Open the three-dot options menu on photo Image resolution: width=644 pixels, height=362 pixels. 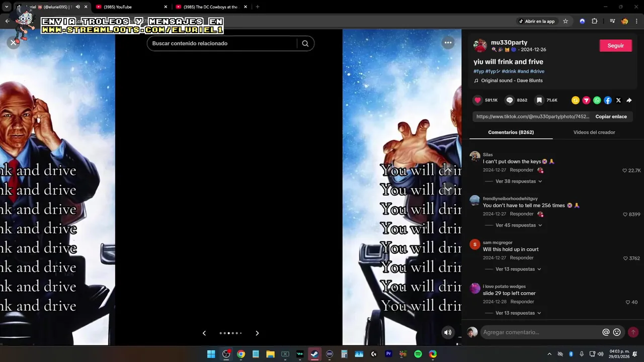click(448, 43)
